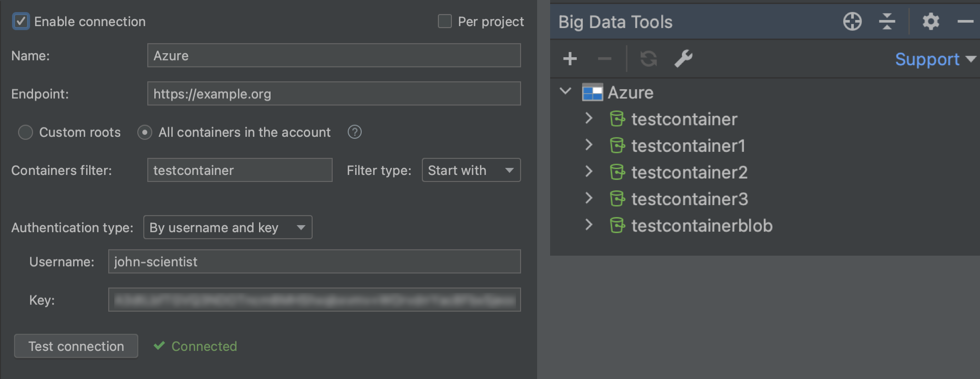
Task: Open the containers help question mark icon
Action: pos(354,132)
